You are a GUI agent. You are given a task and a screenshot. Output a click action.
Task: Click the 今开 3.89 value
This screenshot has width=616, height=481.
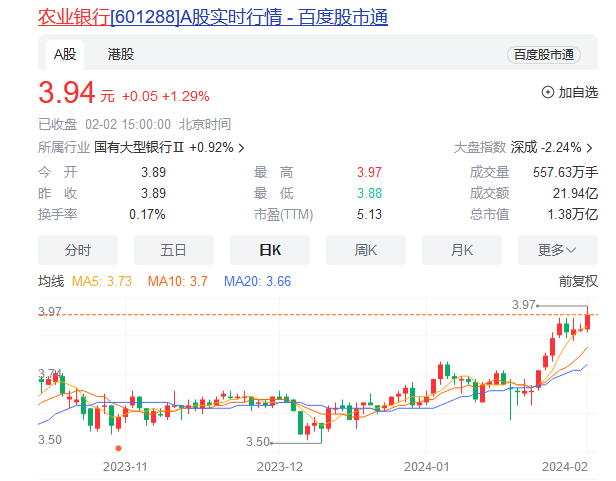[154, 172]
